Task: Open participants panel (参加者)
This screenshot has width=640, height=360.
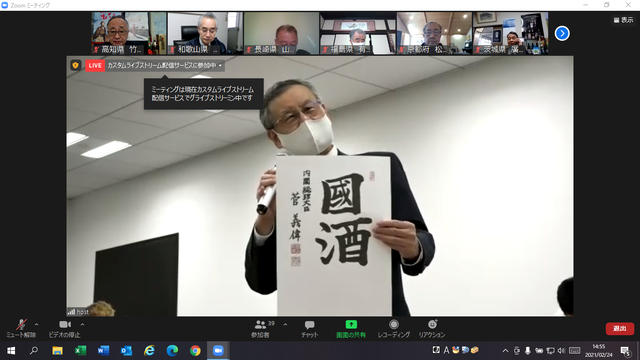Action: [260, 329]
